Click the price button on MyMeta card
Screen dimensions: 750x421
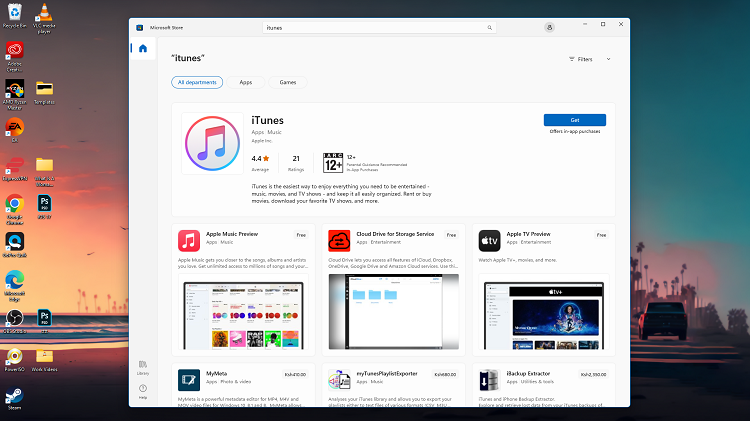(x=295, y=375)
